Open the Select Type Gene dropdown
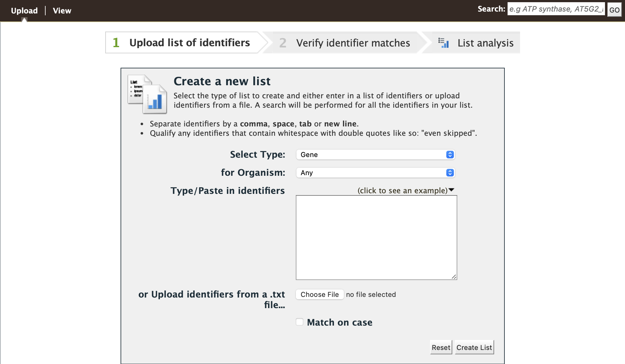Screen dimensions: 625x364 click(375, 155)
